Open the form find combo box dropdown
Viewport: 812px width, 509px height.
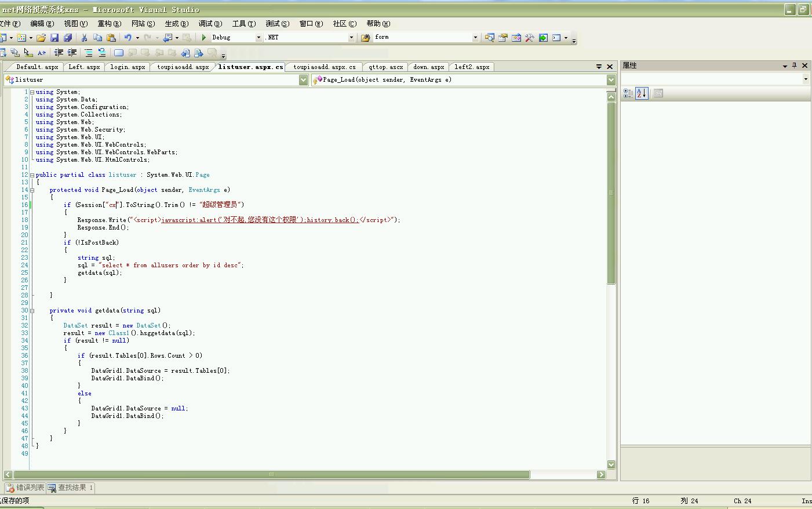(475, 38)
